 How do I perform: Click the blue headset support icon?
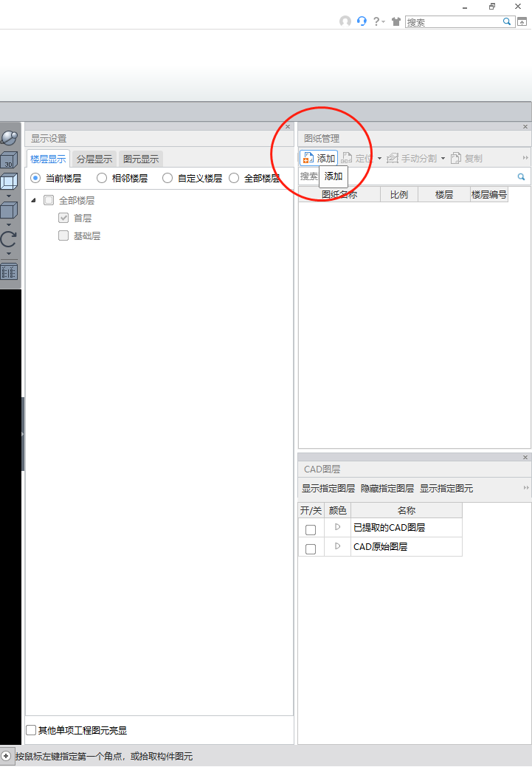coord(362,21)
